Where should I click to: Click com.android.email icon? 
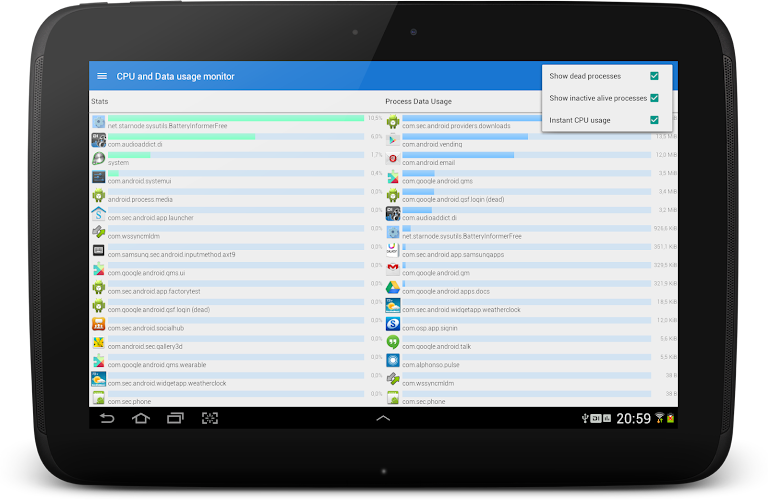tap(393, 158)
